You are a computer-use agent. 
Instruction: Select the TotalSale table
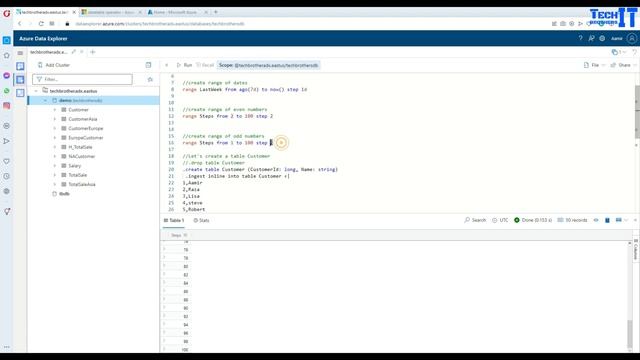78,175
